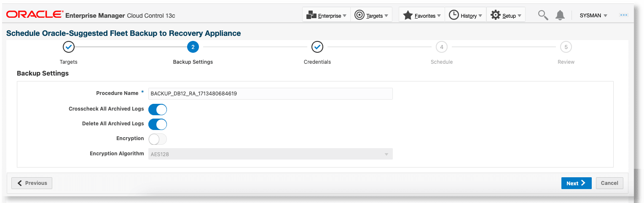
Task: Click the Oracle logo
Action: pos(35,15)
